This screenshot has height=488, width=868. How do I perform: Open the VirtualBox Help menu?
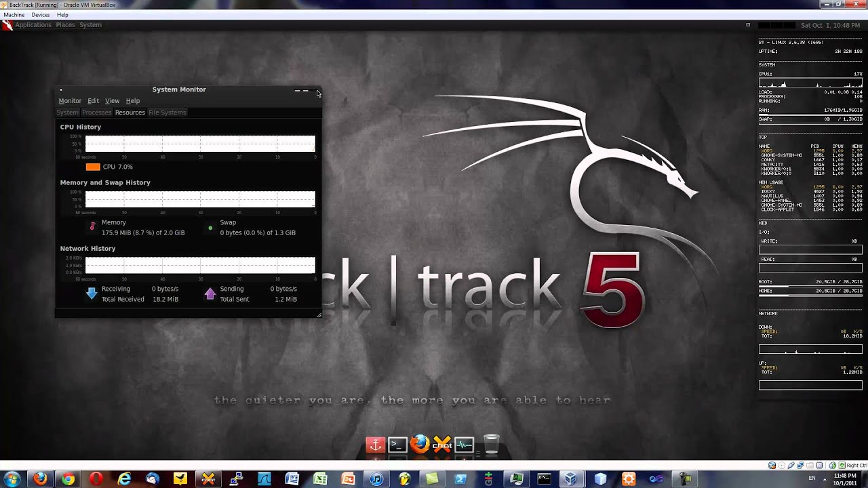62,15
